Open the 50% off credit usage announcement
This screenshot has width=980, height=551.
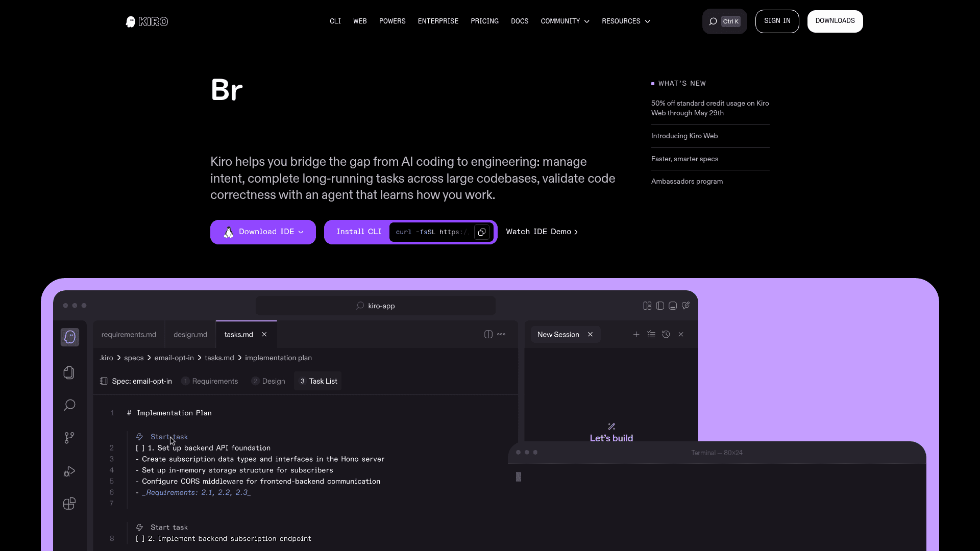click(710, 108)
